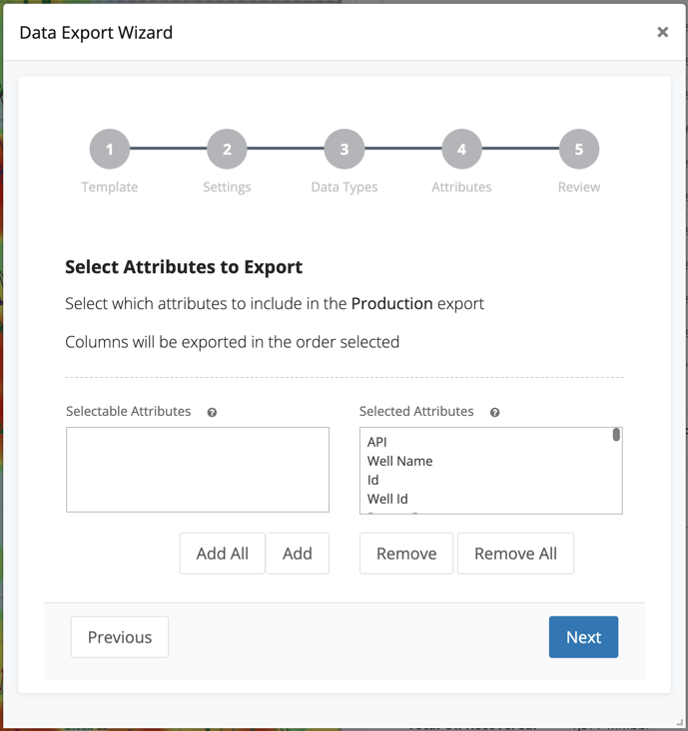688x731 pixels.
Task: Click inside empty Selectable Attributes listbox
Action: pyautogui.click(x=198, y=469)
